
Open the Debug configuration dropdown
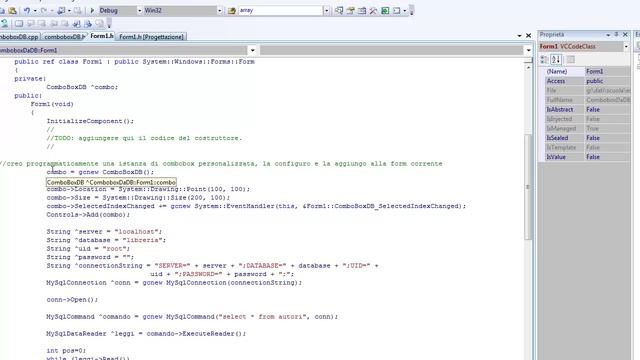point(139,11)
